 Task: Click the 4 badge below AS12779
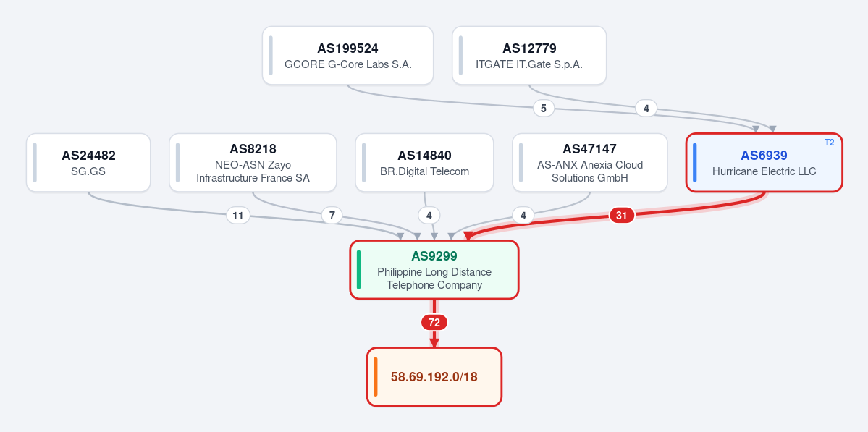pyautogui.click(x=646, y=109)
